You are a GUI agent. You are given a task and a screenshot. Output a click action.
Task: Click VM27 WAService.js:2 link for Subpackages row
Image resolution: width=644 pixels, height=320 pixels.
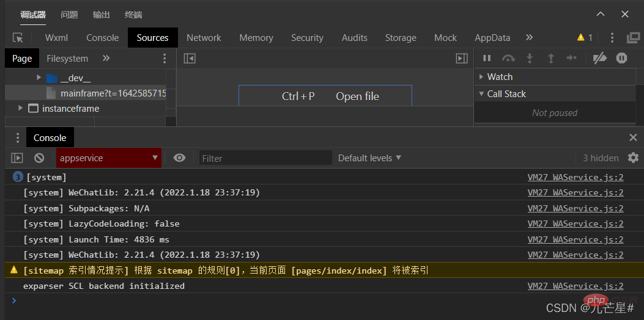(x=576, y=208)
